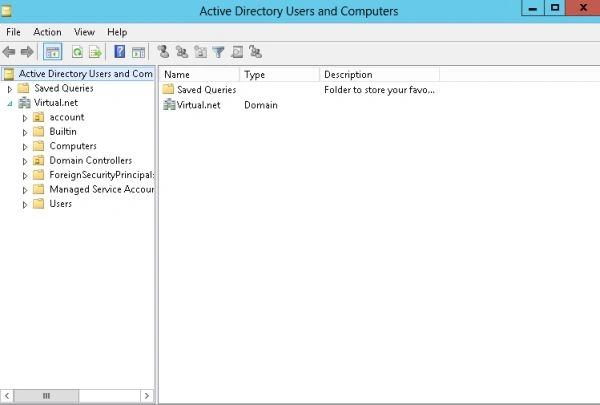Image resolution: width=600 pixels, height=405 pixels.
Task: Select the Builtin container
Action: [x=63, y=132]
